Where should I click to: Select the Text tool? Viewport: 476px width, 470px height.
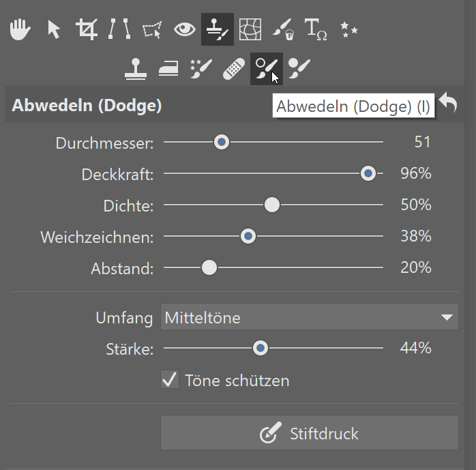coord(316,29)
